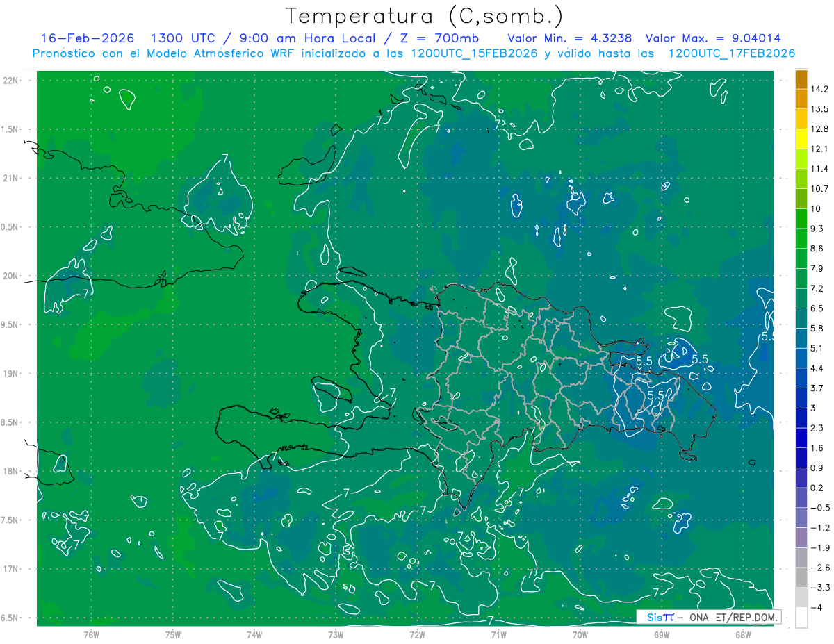Click the '22N' latitude label
The height and width of the screenshot is (644, 834).
12,81
